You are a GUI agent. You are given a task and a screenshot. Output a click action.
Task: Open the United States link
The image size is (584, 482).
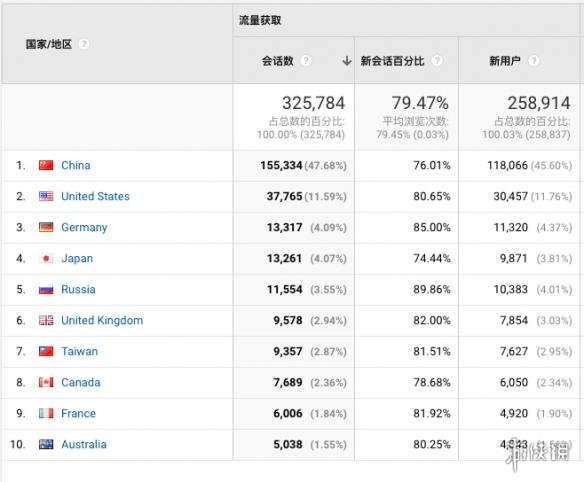click(95, 196)
